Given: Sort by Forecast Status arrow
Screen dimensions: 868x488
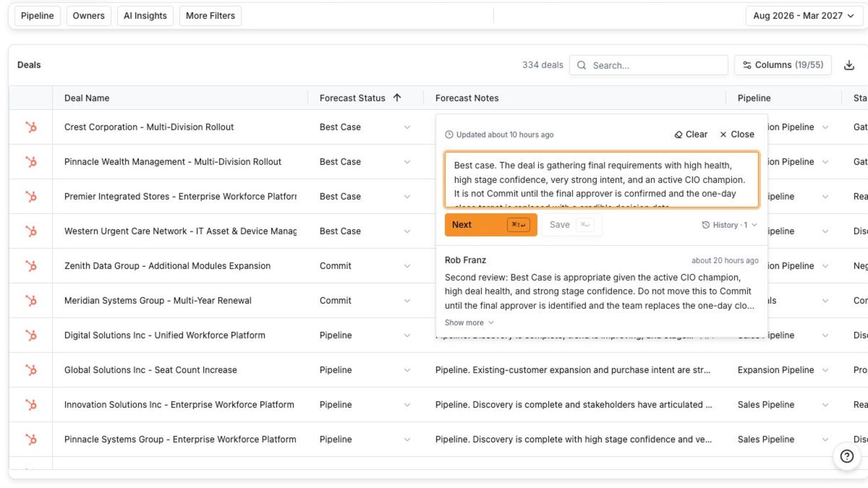Looking at the screenshot, I should [x=397, y=98].
